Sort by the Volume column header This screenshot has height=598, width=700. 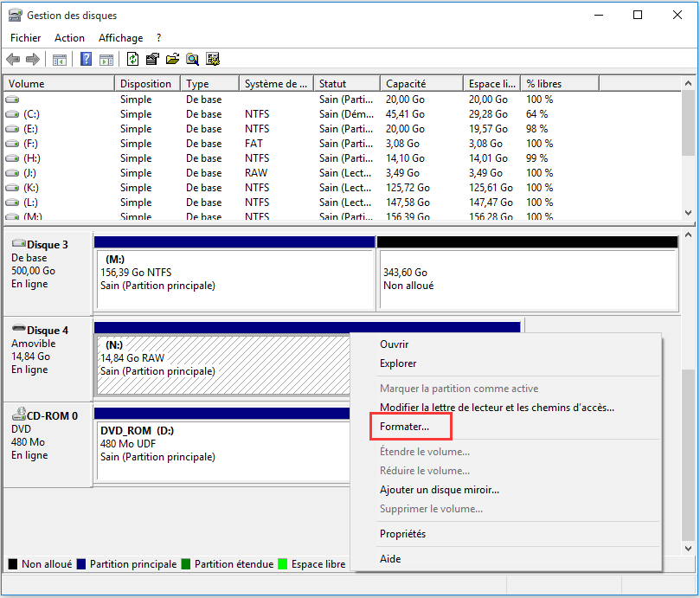(60, 84)
